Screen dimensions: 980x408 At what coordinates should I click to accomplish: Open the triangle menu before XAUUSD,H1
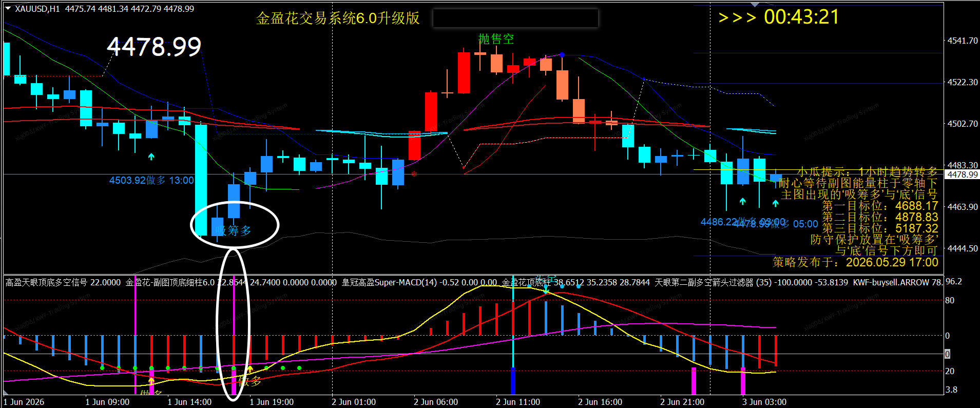click(x=8, y=9)
